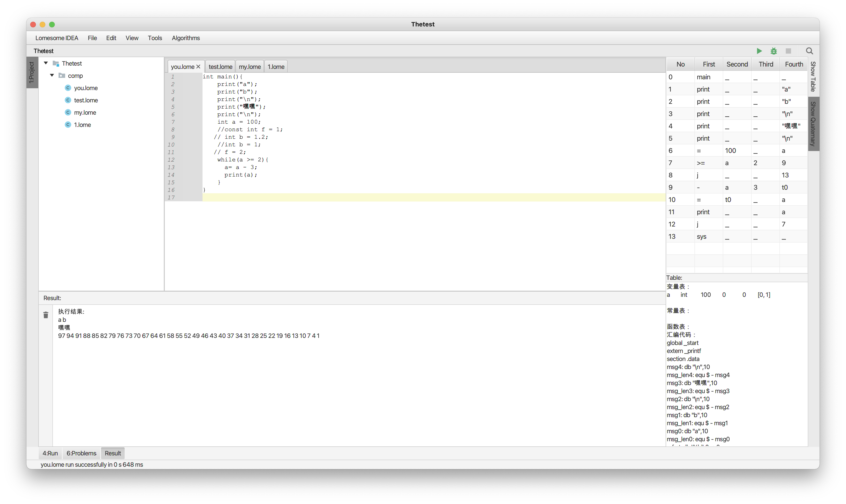Start debugging with the green bug icon
This screenshot has width=846, height=504.
pyautogui.click(x=774, y=51)
